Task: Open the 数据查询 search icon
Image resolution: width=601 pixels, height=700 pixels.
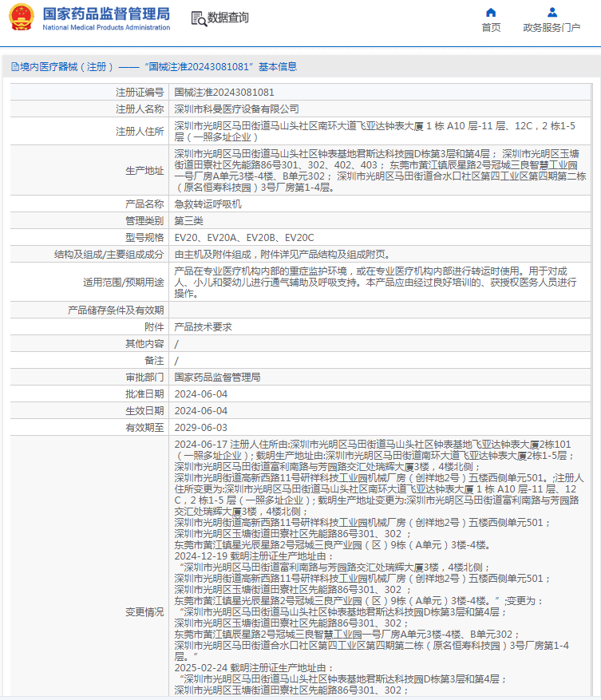Action: pos(199,18)
